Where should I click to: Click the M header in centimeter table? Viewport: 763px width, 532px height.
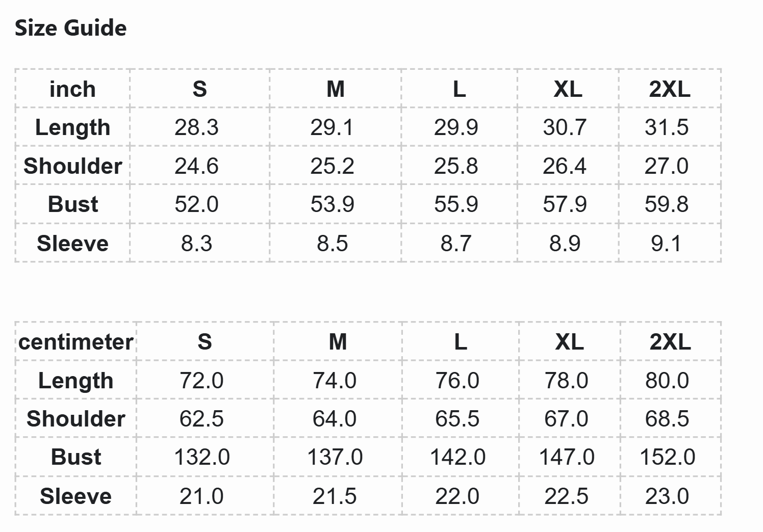click(x=338, y=342)
